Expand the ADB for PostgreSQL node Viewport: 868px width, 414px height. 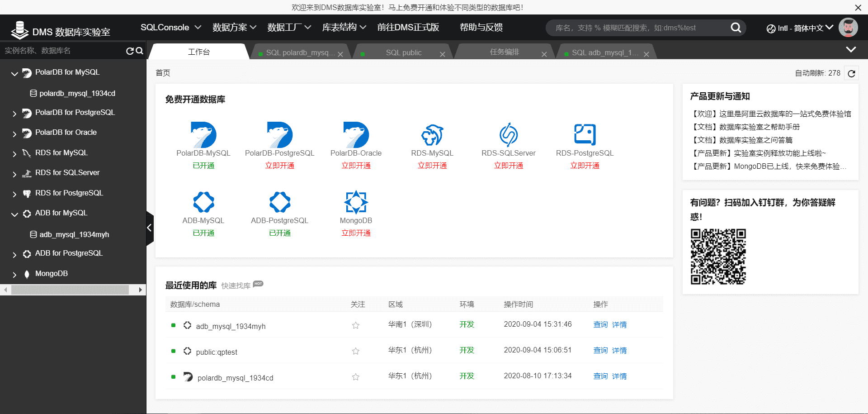[x=14, y=255]
